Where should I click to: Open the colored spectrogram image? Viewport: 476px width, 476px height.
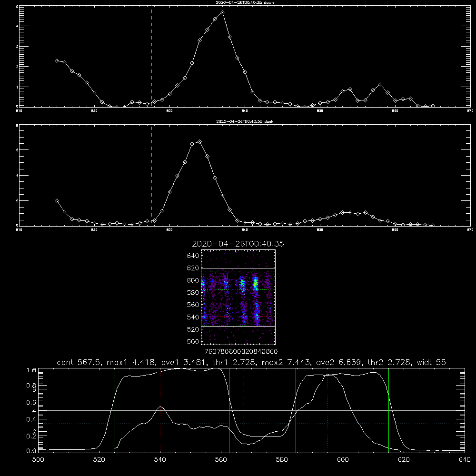tap(238, 297)
